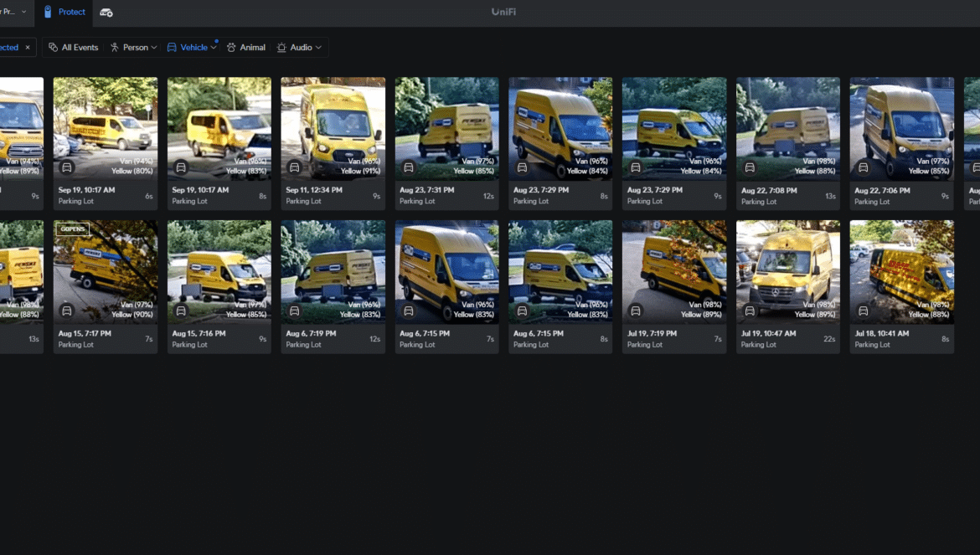This screenshot has height=555, width=980.
Task: Expand the Person filter dropdown
Action: pyautogui.click(x=133, y=48)
